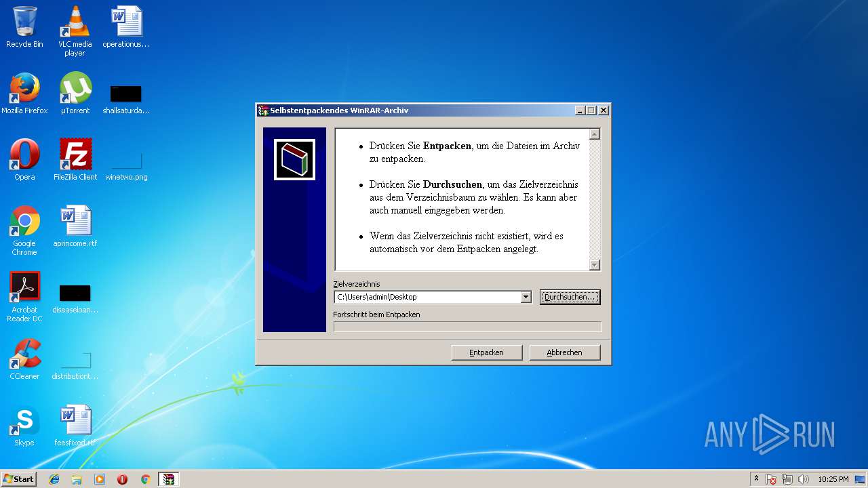Open FileZilla Client shortcut
Screen dimensions: 868x488
75,160
